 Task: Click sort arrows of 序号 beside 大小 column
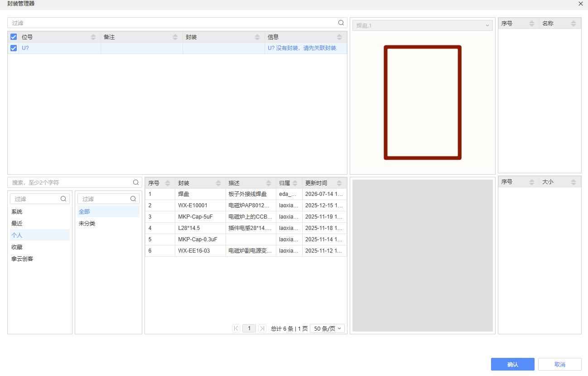pos(532,182)
